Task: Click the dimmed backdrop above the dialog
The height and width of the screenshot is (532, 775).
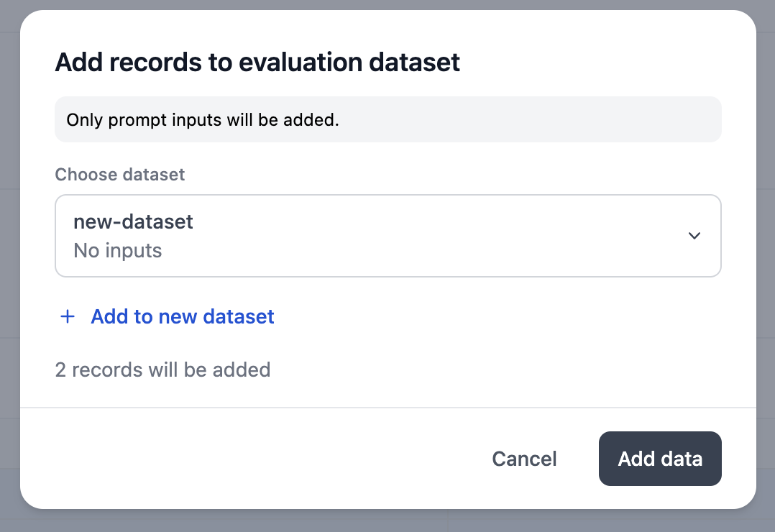Action: click(x=388, y=4)
